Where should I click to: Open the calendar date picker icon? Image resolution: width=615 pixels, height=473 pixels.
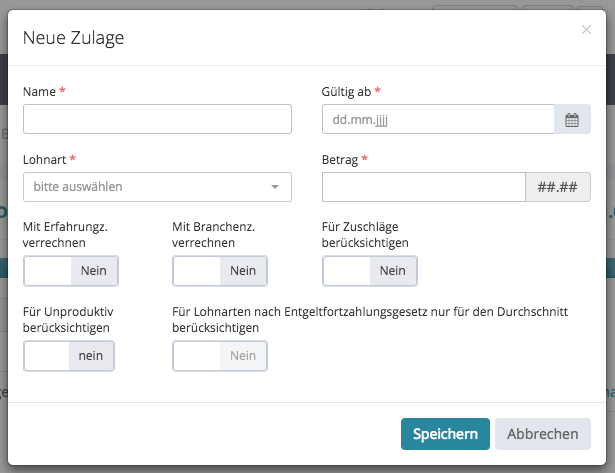pyautogui.click(x=572, y=120)
